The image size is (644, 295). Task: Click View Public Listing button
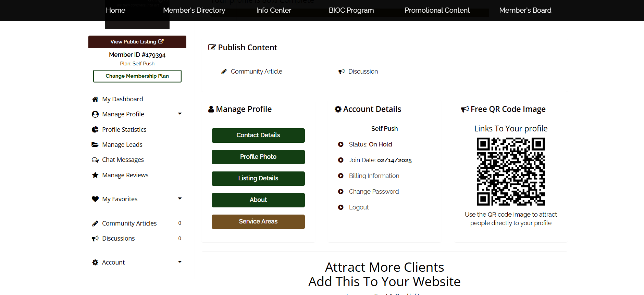(x=137, y=42)
